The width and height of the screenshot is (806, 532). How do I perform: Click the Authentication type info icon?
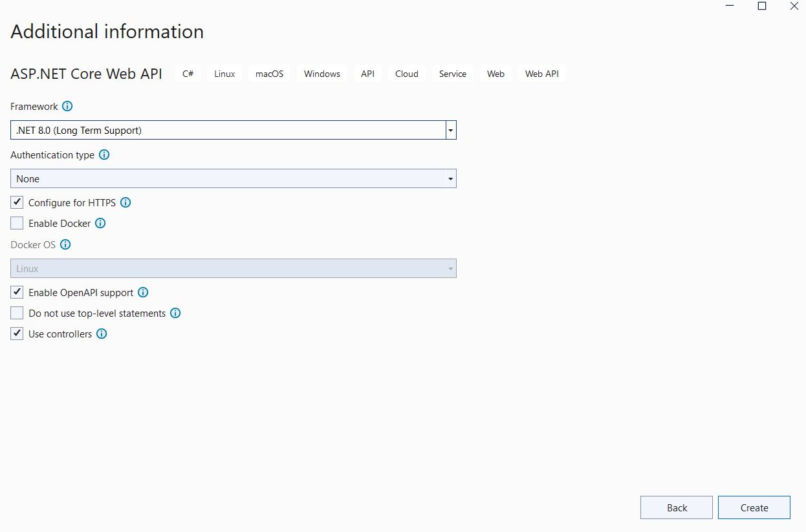(x=104, y=155)
